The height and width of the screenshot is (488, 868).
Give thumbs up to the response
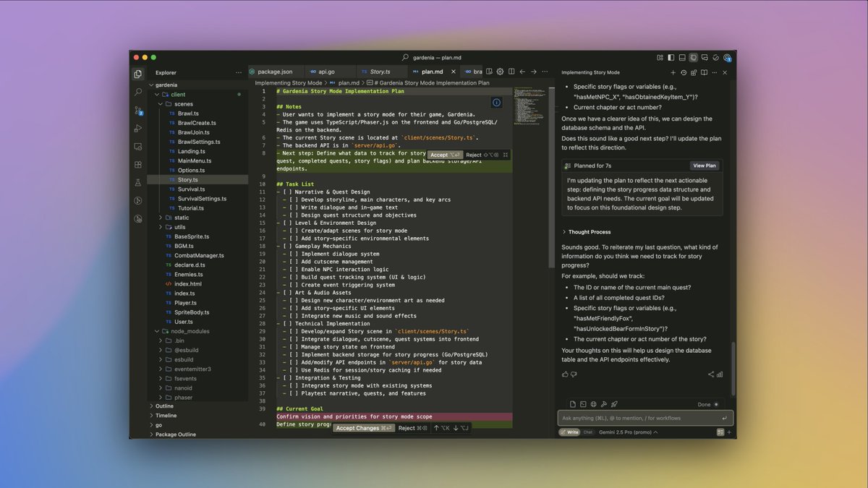[565, 374]
